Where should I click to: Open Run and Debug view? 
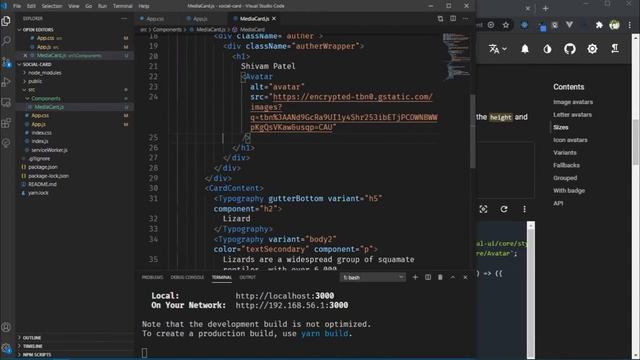point(6,82)
